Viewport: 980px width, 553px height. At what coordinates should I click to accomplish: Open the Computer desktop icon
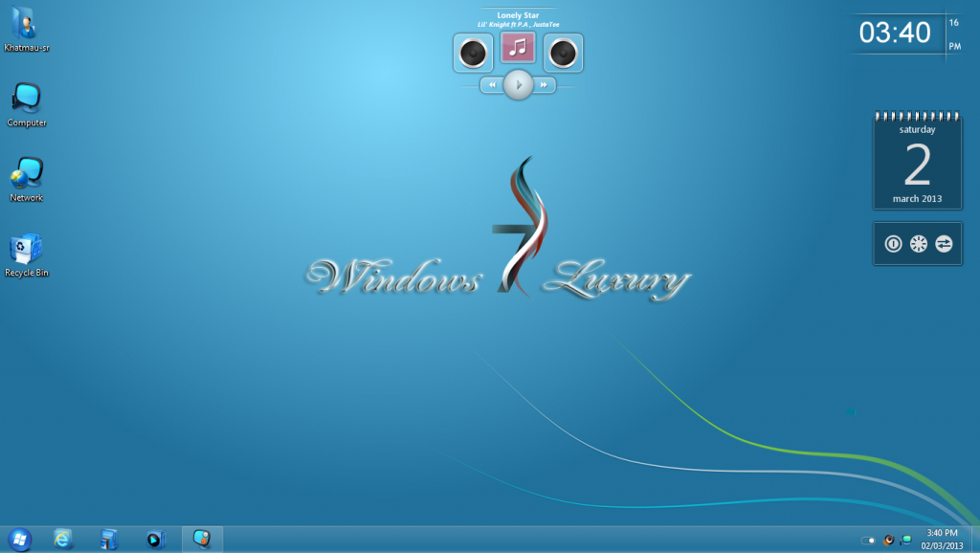coord(26,98)
